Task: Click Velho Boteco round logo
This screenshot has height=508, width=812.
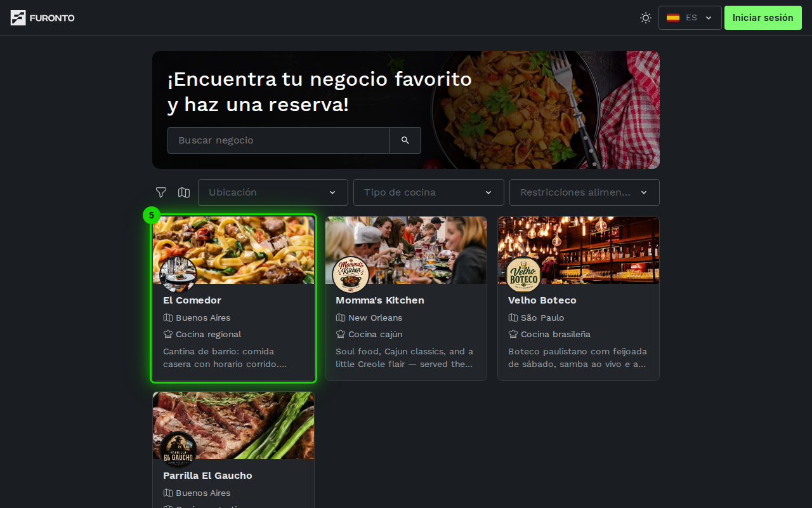Action: point(523,275)
